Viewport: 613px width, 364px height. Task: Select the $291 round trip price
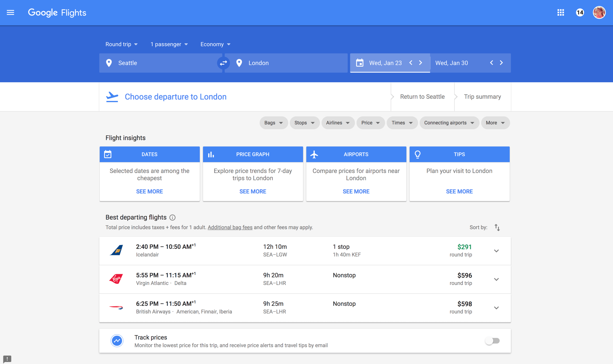click(x=464, y=247)
